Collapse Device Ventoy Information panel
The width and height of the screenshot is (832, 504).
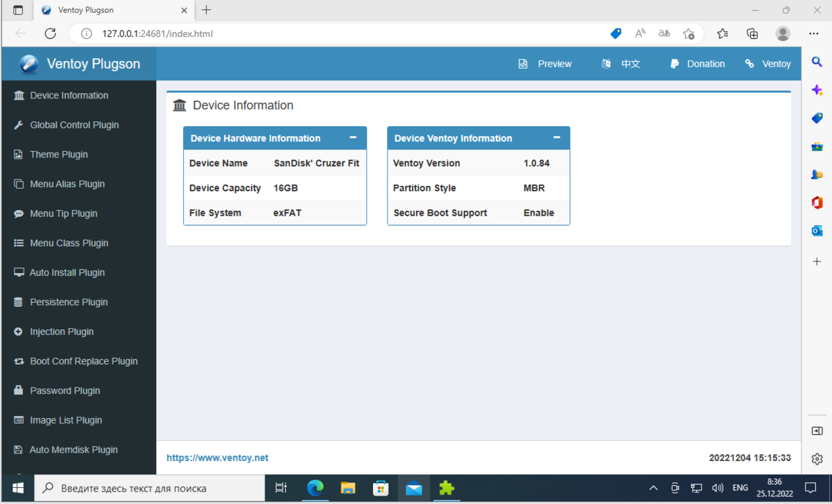557,138
